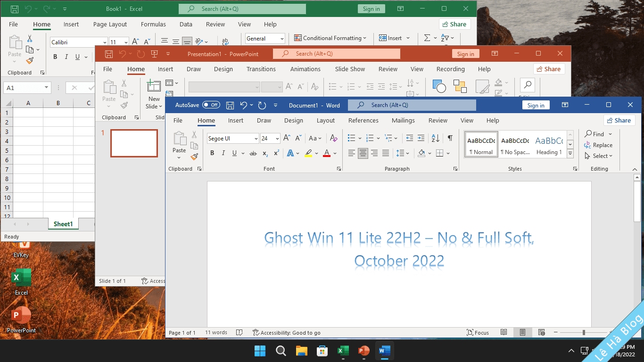Apply Heading 1 style in Word
This screenshot has height=362, width=644.
(x=549, y=144)
